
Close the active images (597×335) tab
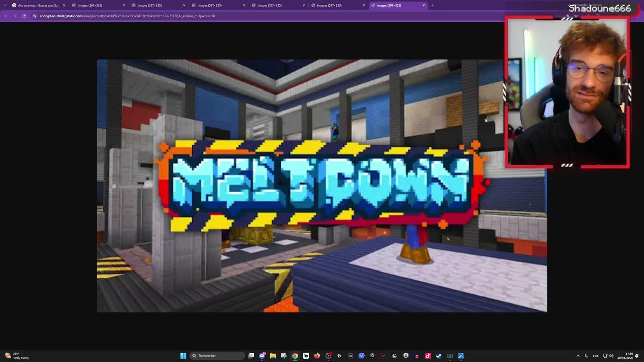click(424, 5)
